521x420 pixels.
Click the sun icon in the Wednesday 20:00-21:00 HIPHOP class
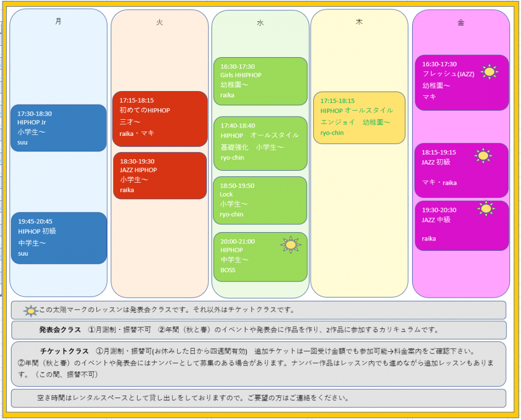(x=291, y=245)
